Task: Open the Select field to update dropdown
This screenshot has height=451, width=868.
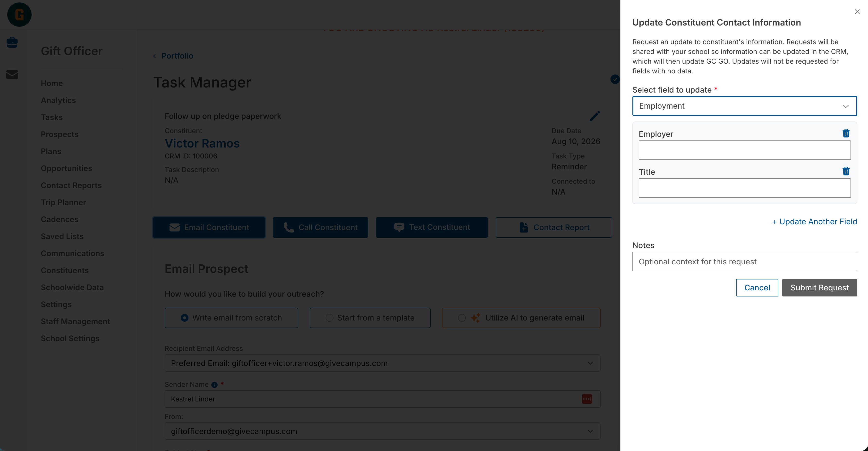Action: [744, 106]
